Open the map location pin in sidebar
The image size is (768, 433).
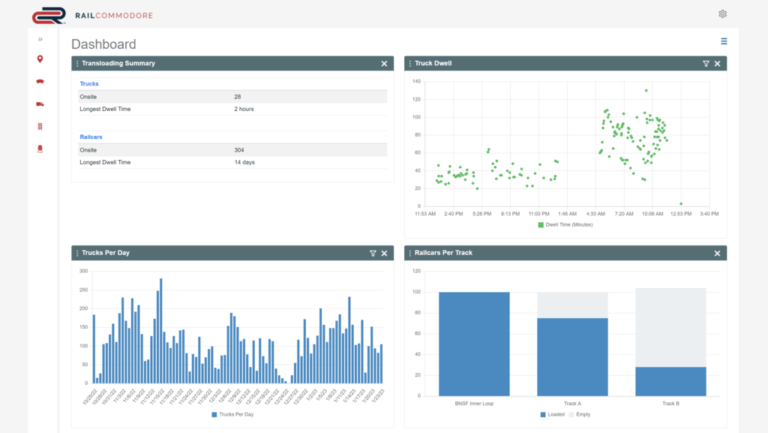[x=40, y=59]
